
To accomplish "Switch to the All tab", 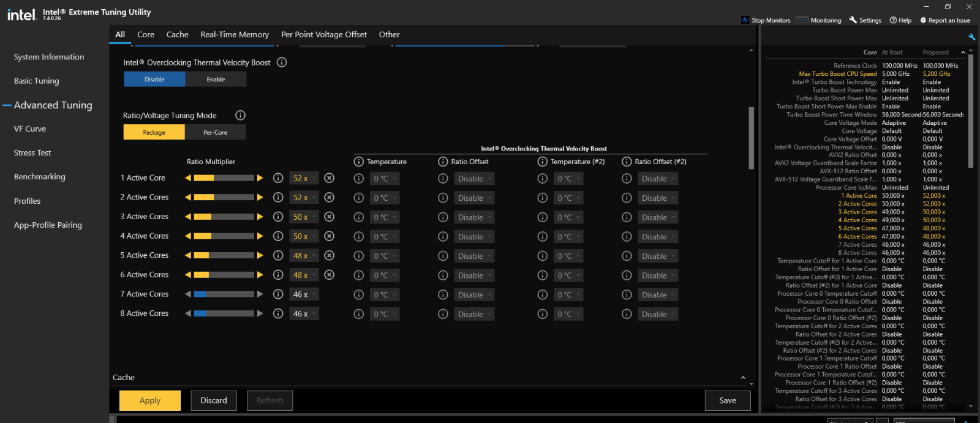I will (x=120, y=35).
